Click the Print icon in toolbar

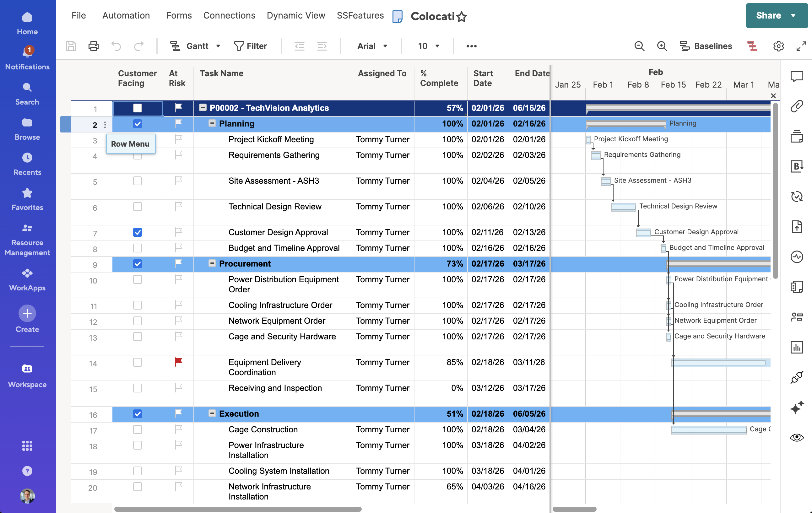[x=93, y=46]
